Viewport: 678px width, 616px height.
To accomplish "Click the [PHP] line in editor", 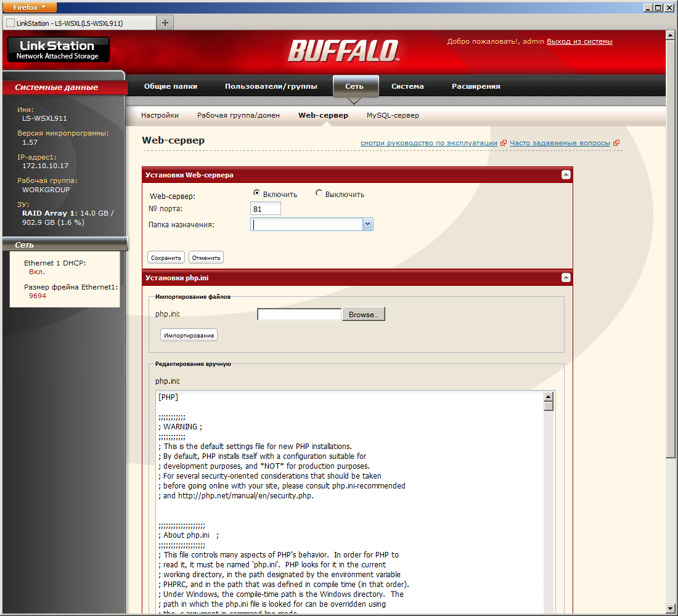I will pyautogui.click(x=168, y=397).
